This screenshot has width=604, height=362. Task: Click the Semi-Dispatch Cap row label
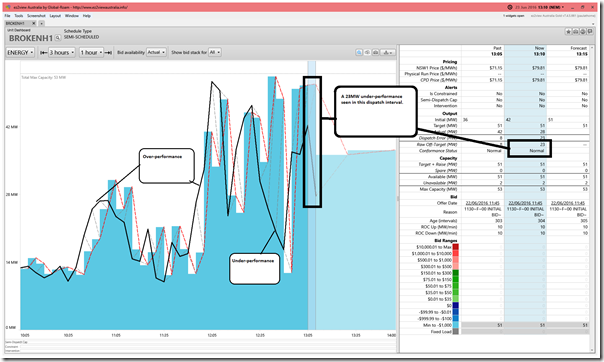coord(438,100)
